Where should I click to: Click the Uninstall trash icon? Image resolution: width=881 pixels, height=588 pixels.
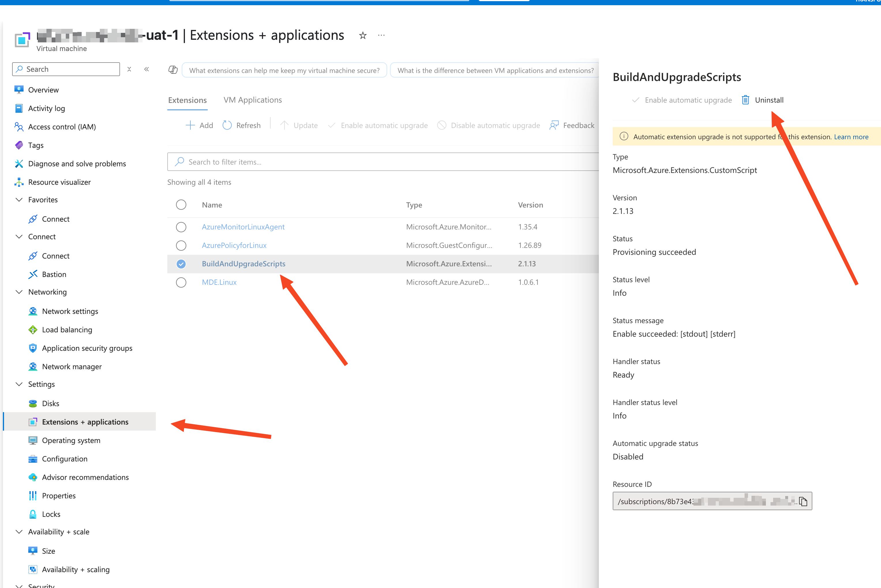click(x=745, y=100)
